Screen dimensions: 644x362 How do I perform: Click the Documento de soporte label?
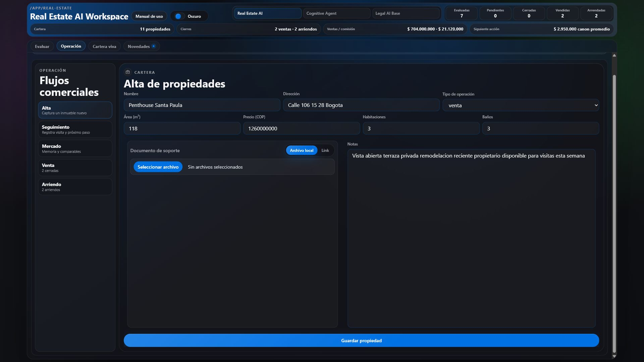[x=155, y=150]
